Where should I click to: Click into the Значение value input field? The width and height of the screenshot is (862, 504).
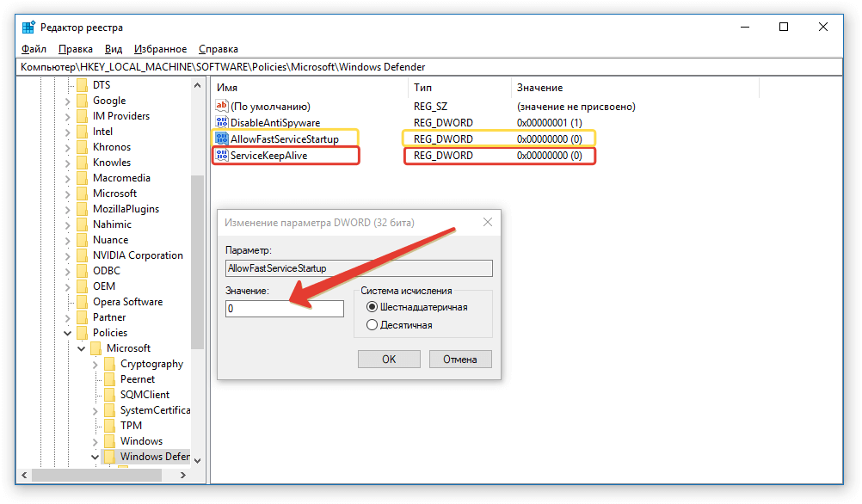coord(284,309)
